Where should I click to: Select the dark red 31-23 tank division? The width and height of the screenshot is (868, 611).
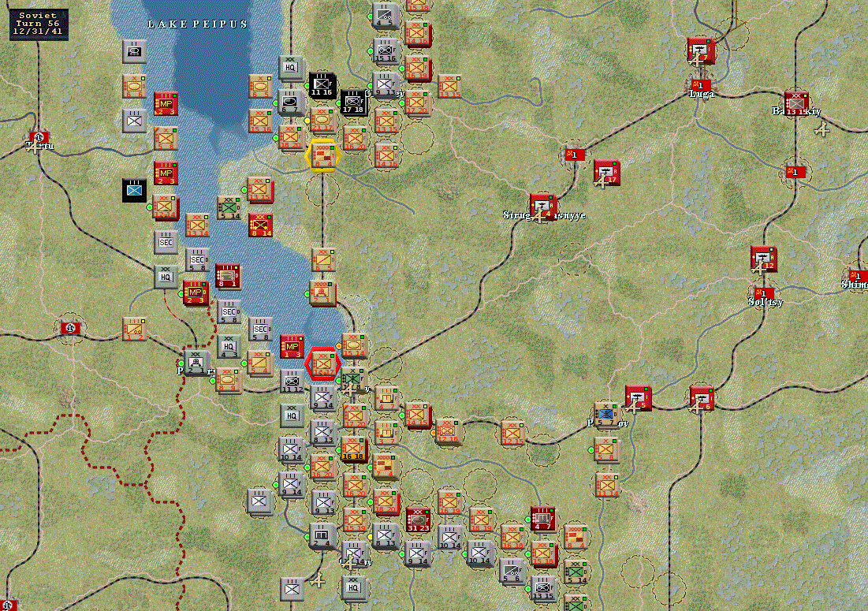[x=417, y=519]
